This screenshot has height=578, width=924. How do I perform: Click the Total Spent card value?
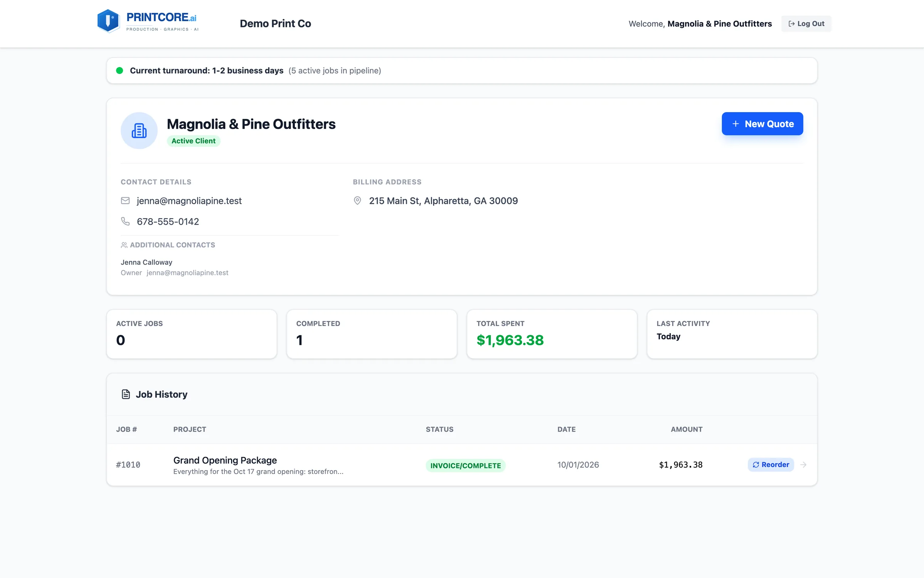[x=510, y=340]
